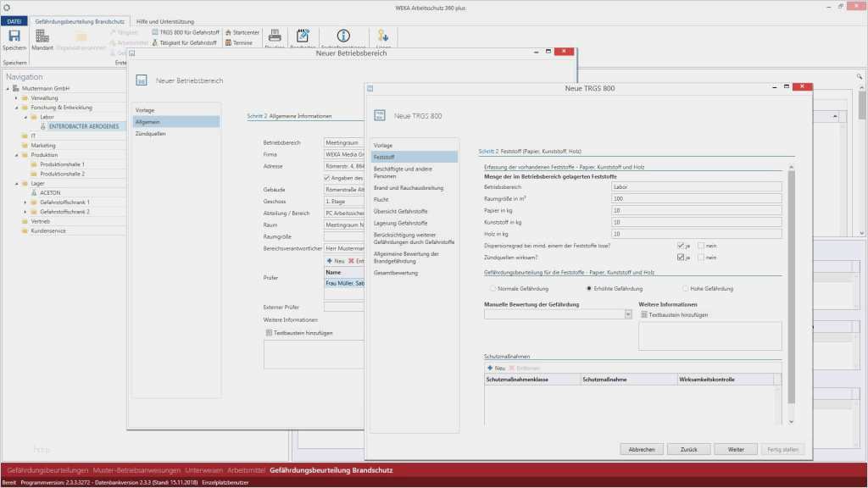Add new Schutzmaßnahme with the Neu plus icon
The height and width of the screenshot is (488, 868).
(490, 368)
